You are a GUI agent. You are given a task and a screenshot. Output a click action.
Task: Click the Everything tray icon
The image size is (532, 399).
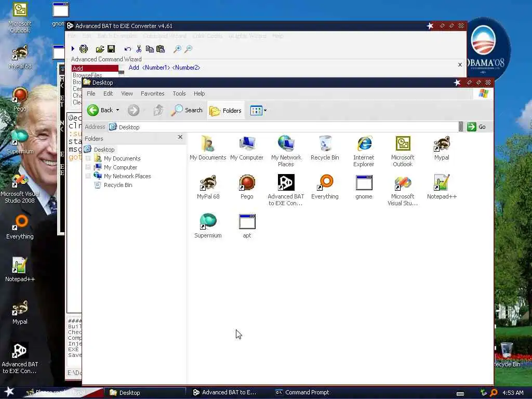[494, 393]
